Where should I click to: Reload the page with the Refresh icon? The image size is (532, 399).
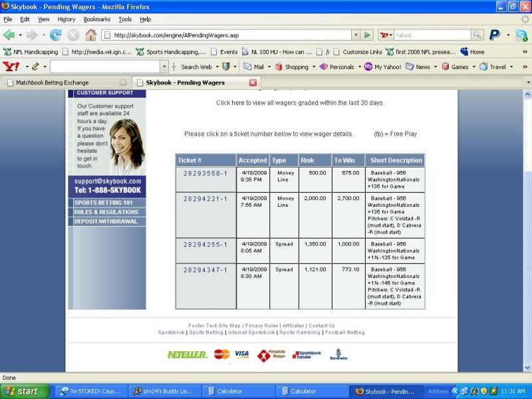pos(55,35)
